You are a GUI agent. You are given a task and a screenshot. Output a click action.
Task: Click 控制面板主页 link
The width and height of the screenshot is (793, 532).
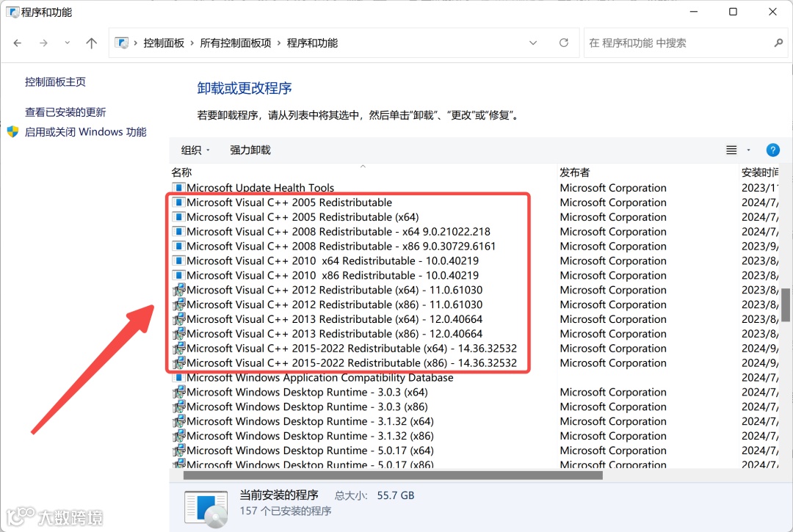[x=55, y=82]
